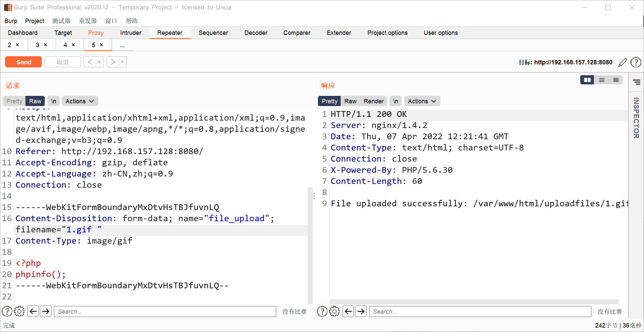Open the 帮助 menu
Screen dimensions: 644x332
click(x=132, y=21)
